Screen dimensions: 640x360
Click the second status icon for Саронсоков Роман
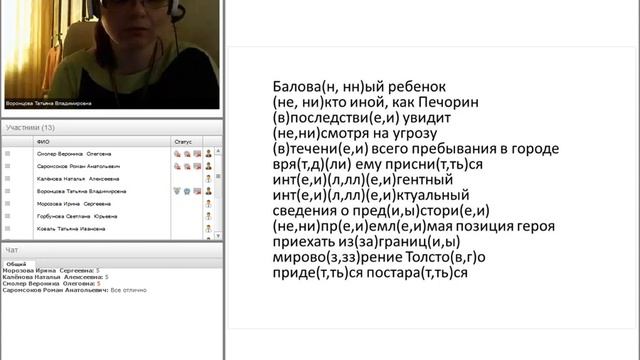click(x=187, y=166)
